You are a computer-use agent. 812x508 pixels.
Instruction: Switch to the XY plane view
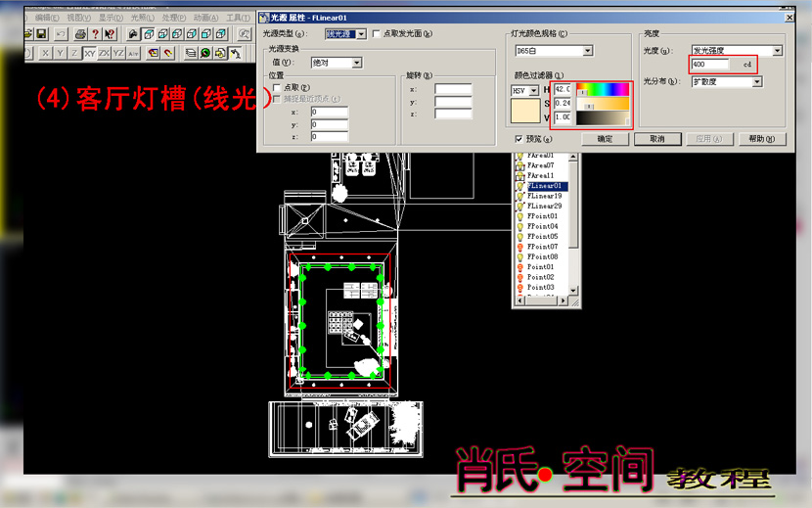coord(90,53)
